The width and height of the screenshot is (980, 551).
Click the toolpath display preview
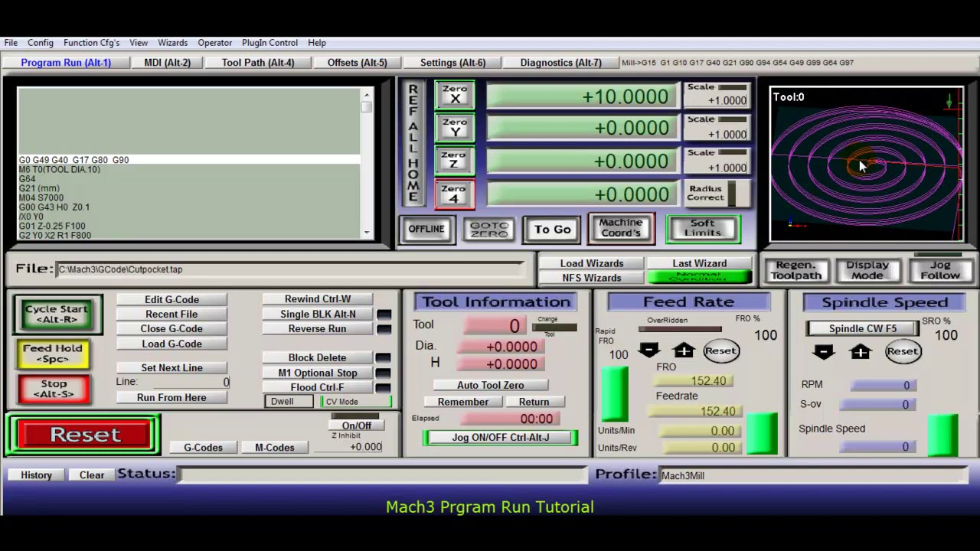click(x=866, y=164)
